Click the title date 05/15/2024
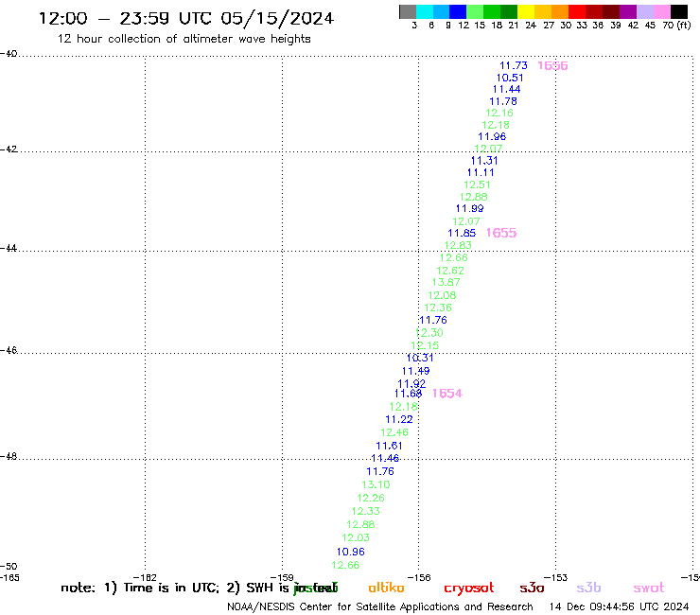The height and width of the screenshot is (615, 700). [x=277, y=19]
